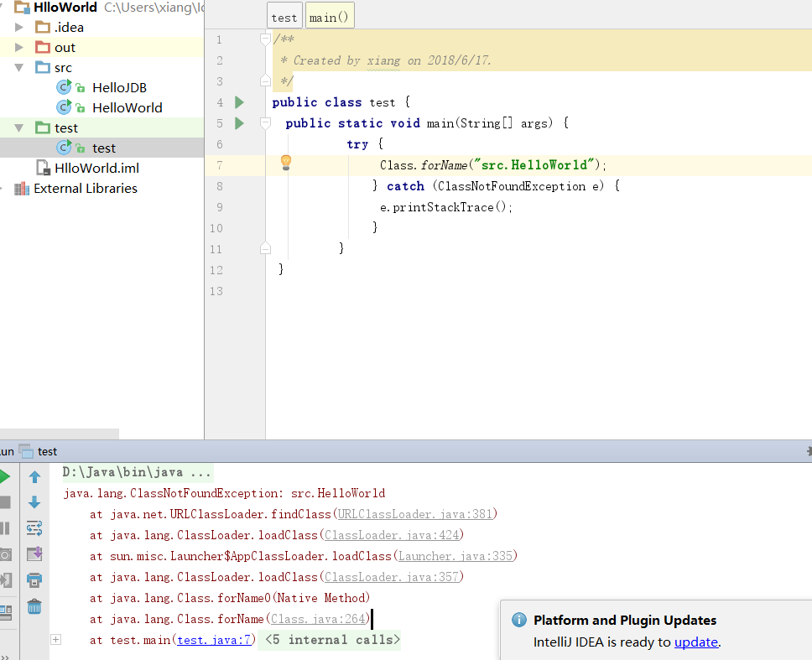Fold the main method at line 5
The height and width of the screenshot is (660, 812).
click(x=265, y=123)
